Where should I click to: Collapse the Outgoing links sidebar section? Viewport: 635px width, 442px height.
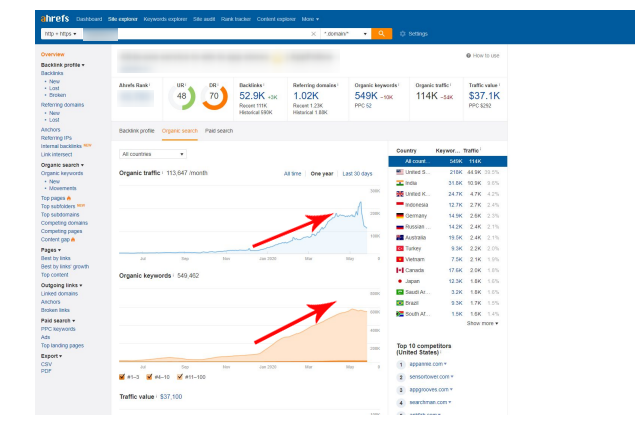pyautogui.click(x=61, y=285)
